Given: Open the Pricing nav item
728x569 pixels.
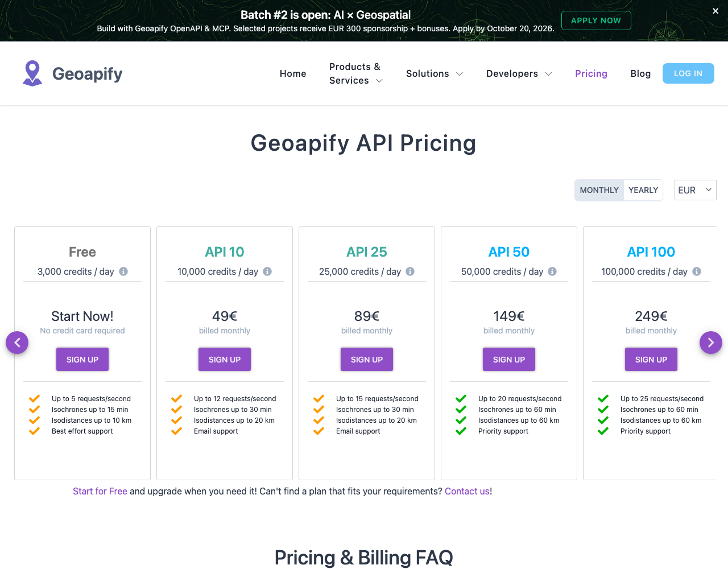Looking at the screenshot, I should click(x=591, y=73).
